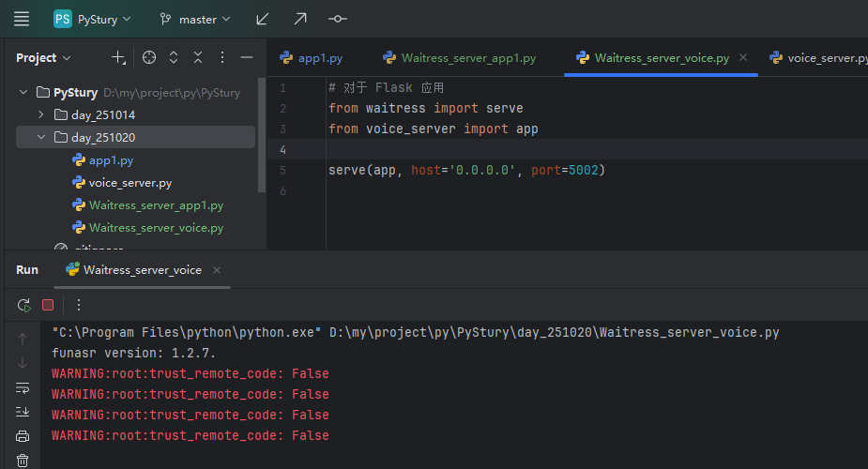Click the Print icon in Run panel
Screen dimensions: 868x469
(23, 436)
